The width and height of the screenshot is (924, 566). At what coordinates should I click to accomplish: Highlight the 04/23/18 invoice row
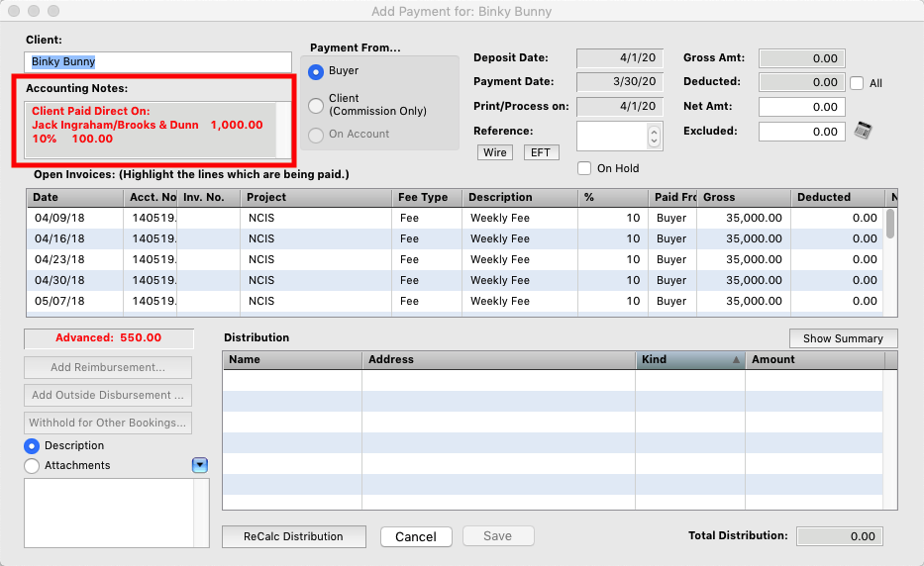455,259
